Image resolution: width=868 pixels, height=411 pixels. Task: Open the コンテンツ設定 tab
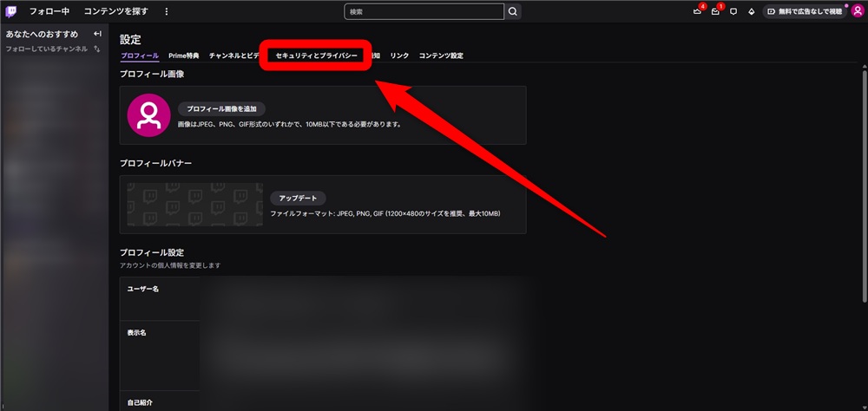pyautogui.click(x=441, y=55)
